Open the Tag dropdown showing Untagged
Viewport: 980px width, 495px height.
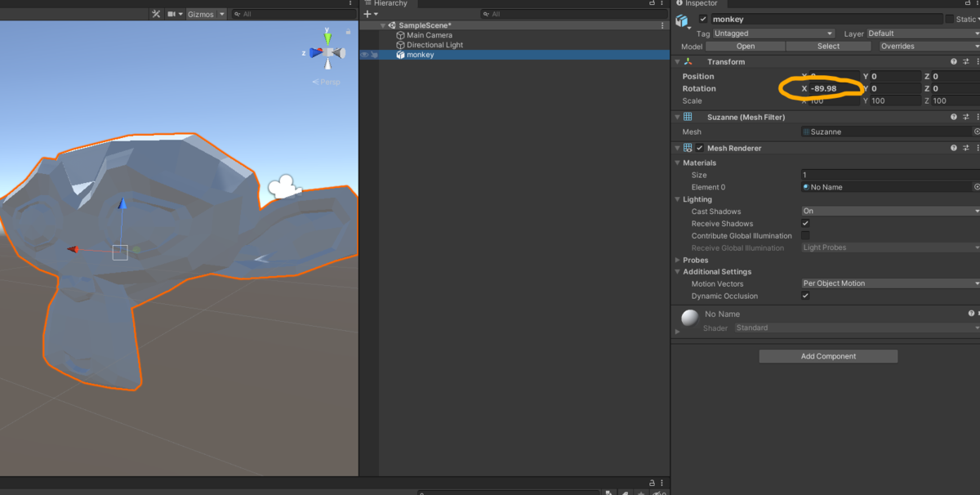773,33
